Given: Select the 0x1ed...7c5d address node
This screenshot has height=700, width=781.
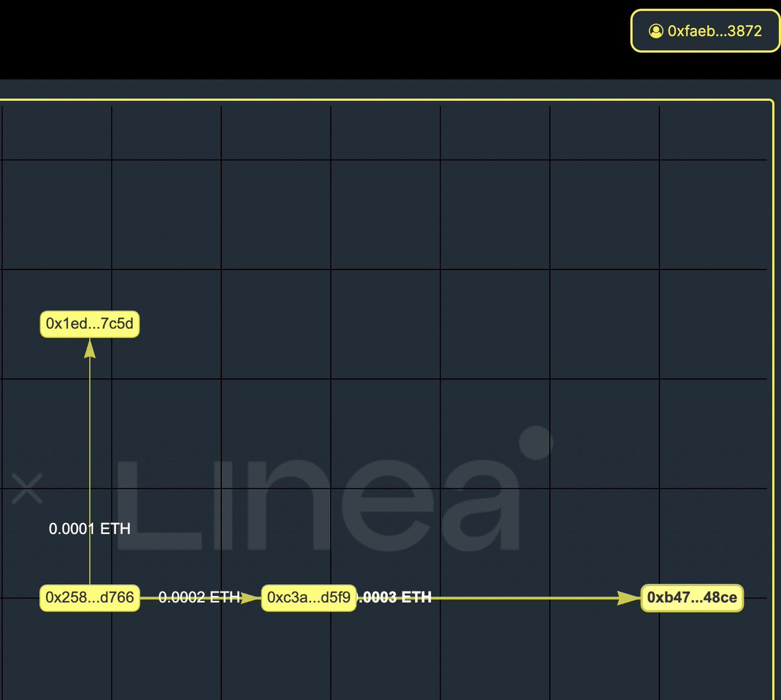Looking at the screenshot, I should pyautogui.click(x=90, y=324).
